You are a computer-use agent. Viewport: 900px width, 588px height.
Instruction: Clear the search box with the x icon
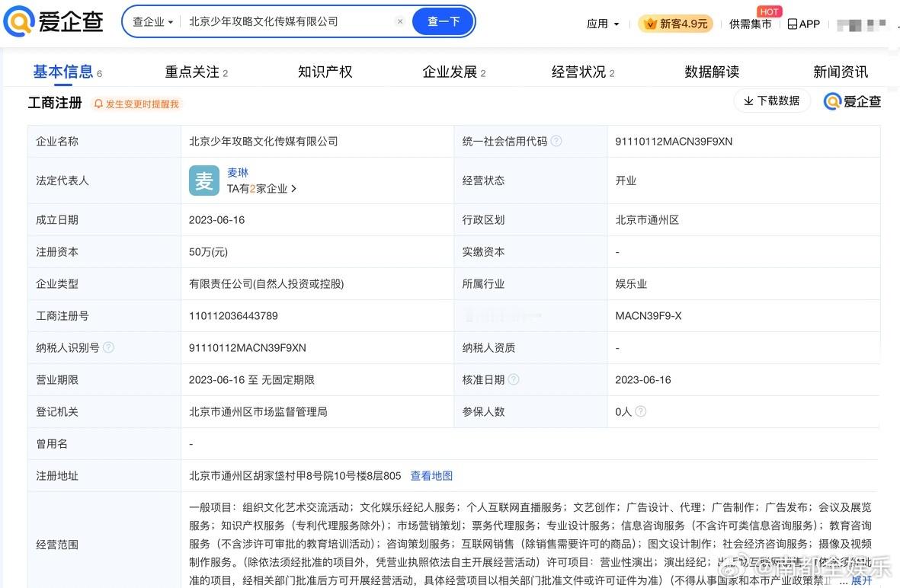pos(400,21)
